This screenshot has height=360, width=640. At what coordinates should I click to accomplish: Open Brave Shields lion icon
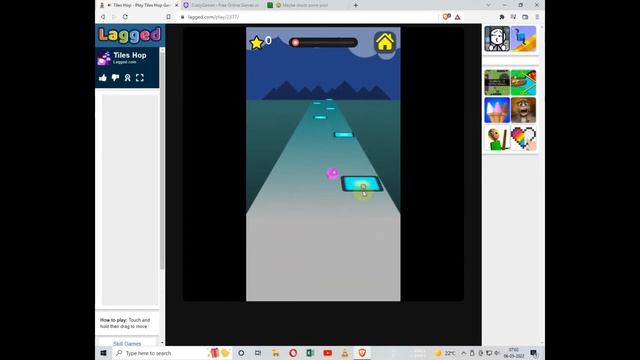447,17
